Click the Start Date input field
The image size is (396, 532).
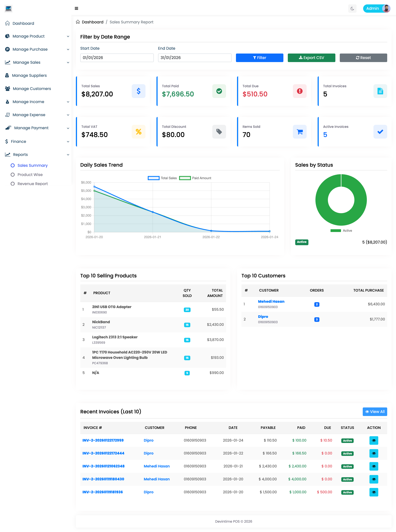(117, 58)
